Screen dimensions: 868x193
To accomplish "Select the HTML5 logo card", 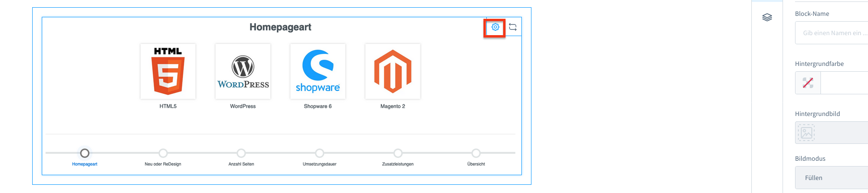I will pos(168,71).
